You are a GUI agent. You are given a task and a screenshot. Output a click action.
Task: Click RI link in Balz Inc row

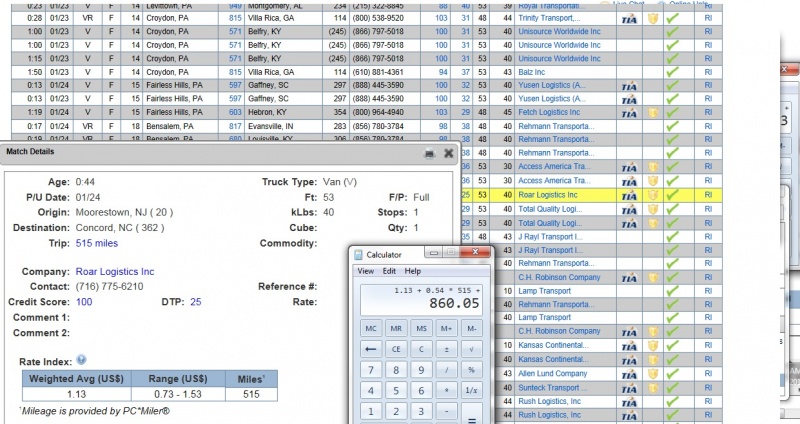point(708,72)
